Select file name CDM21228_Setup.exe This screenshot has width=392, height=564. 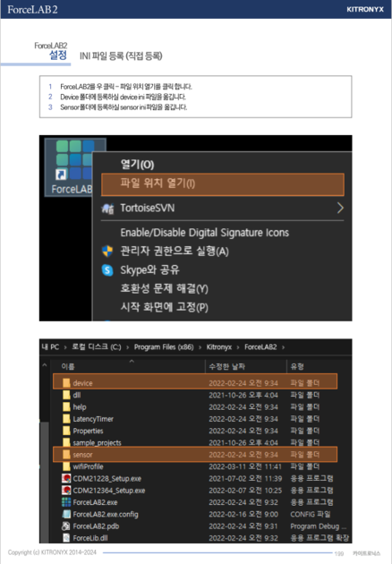(107, 479)
